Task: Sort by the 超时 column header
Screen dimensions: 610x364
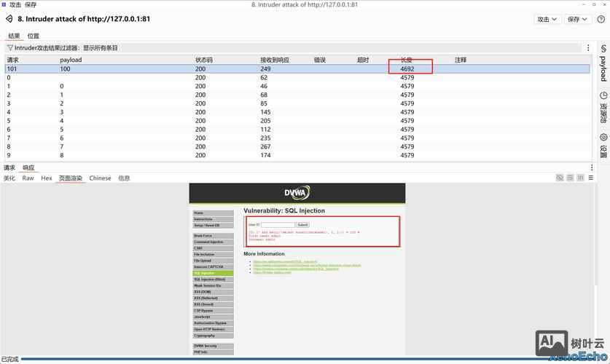Action: point(363,60)
